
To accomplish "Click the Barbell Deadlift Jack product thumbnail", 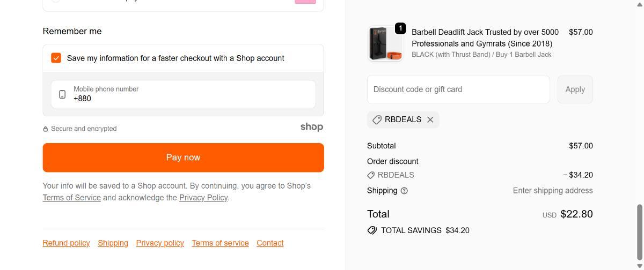I will click(x=385, y=43).
